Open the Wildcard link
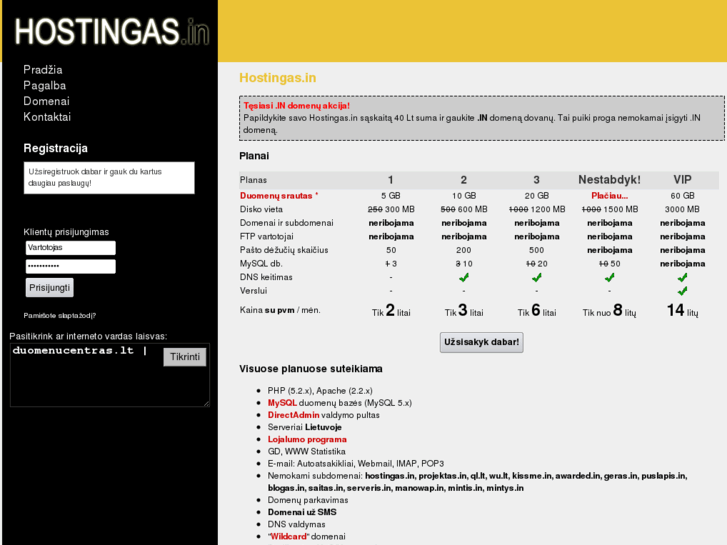The width and height of the screenshot is (727, 545). click(x=288, y=536)
